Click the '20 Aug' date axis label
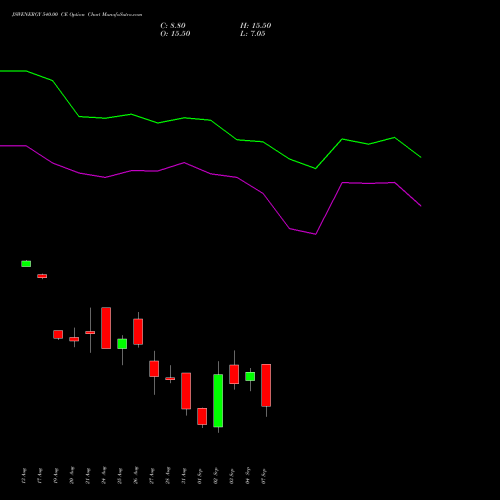Viewport: 500px width, 500px height. (x=72, y=476)
